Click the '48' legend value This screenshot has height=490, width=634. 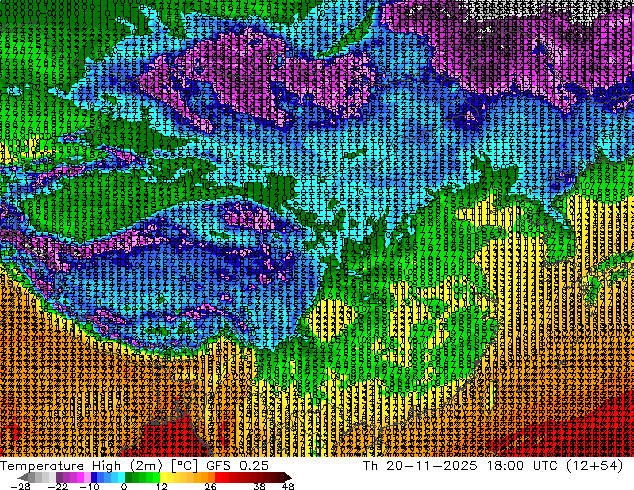(288, 486)
